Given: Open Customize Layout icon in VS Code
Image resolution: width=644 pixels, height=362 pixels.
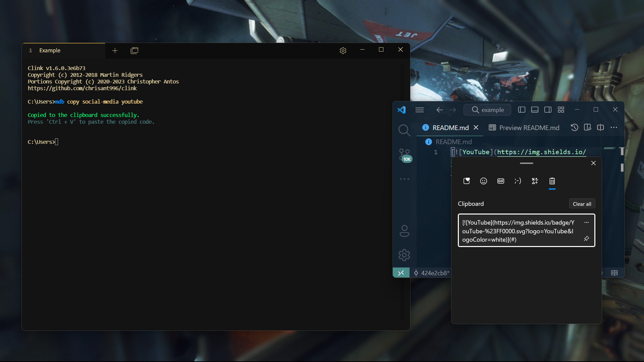Looking at the screenshot, I should (561, 110).
